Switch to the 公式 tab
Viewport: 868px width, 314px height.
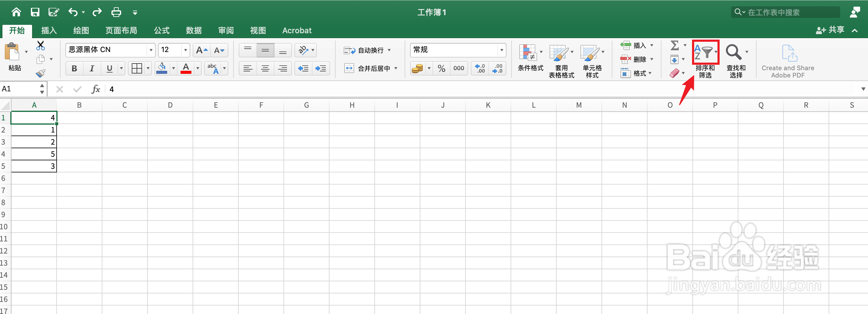coord(162,31)
